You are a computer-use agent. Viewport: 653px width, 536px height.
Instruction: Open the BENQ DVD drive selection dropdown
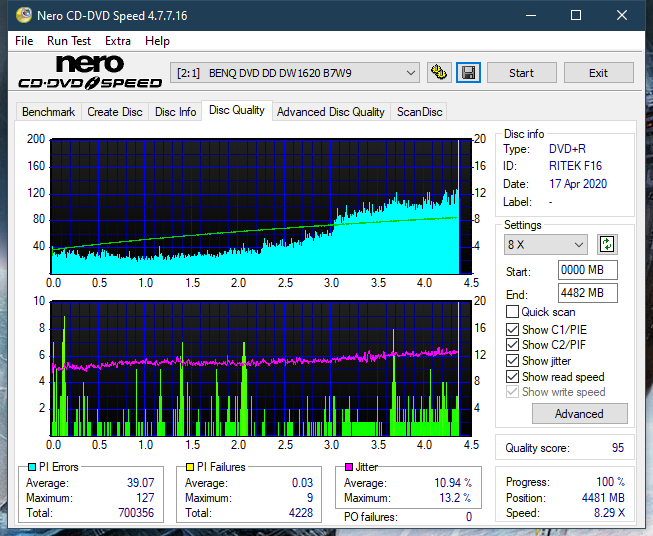point(295,73)
